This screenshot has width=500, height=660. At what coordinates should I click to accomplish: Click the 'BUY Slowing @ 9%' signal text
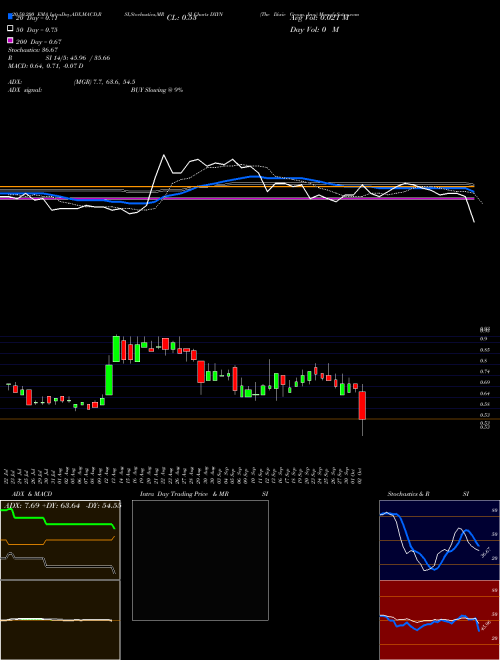(x=157, y=90)
